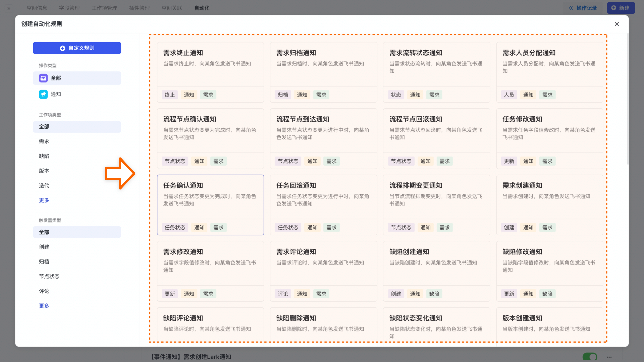Click the 人员 tag on 需求人员分配通知
Viewport: 644px width, 362px height.
coord(509,95)
